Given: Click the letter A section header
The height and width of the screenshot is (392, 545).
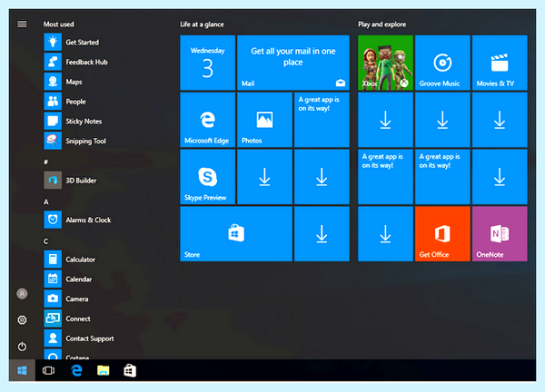Looking at the screenshot, I should click(x=46, y=201).
